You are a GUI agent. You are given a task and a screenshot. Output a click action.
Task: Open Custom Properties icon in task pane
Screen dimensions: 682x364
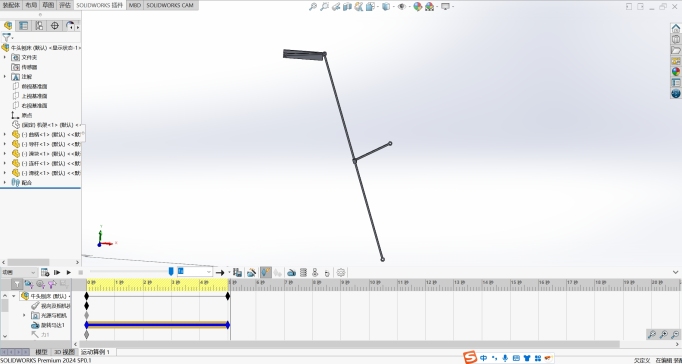point(675,83)
